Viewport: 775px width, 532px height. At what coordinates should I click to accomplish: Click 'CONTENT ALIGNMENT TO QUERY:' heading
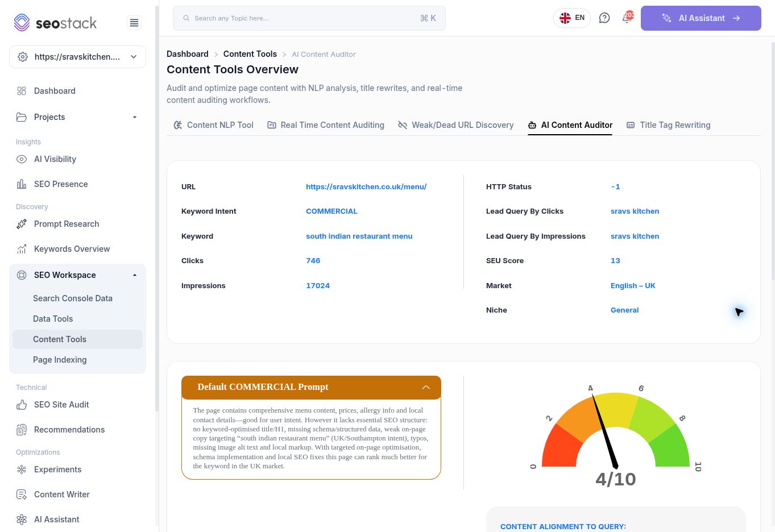pyautogui.click(x=563, y=526)
